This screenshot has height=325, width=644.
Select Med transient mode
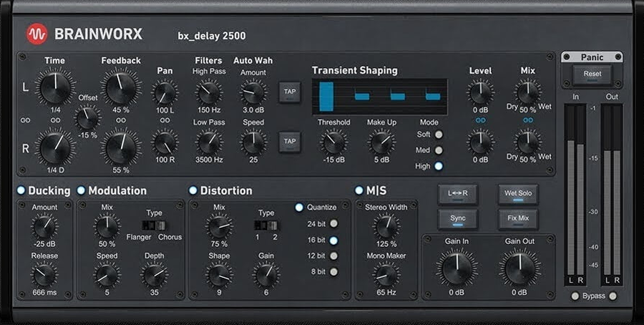[x=439, y=150]
